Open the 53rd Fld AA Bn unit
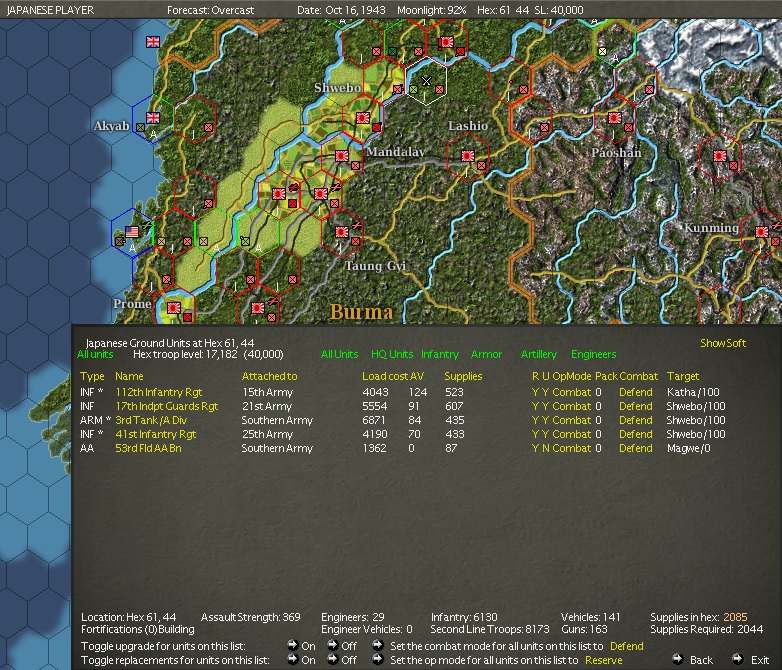The height and width of the screenshot is (670, 782). (x=148, y=448)
